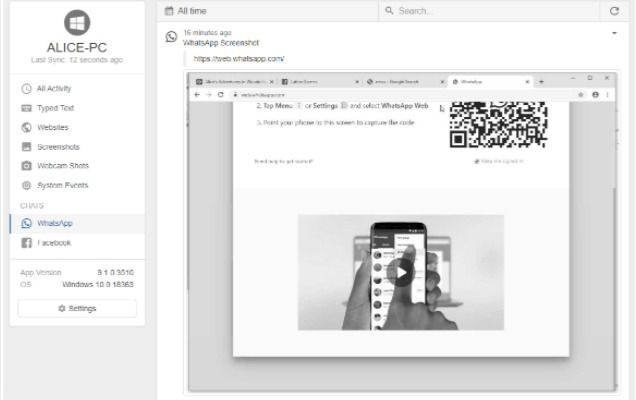Click the Windows 10.0.18363 OS value
The width and height of the screenshot is (636, 400).
(98, 284)
